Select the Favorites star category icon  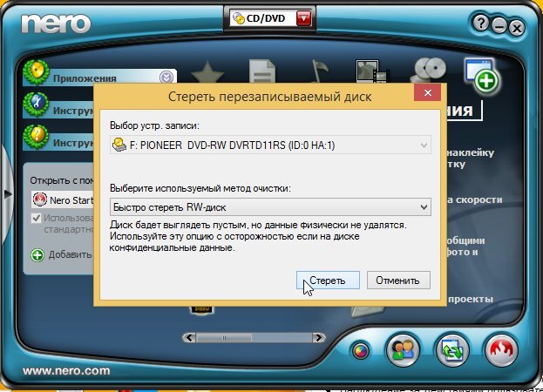[x=207, y=72]
